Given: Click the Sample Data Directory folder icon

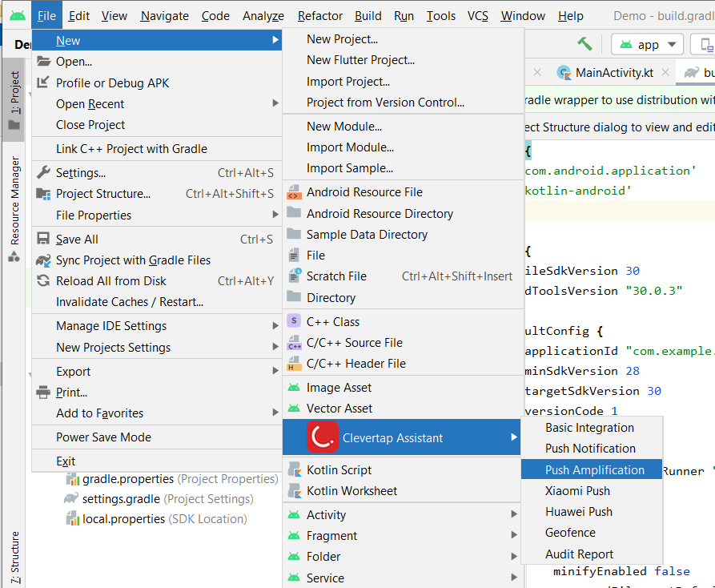Looking at the screenshot, I should (294, 234).
